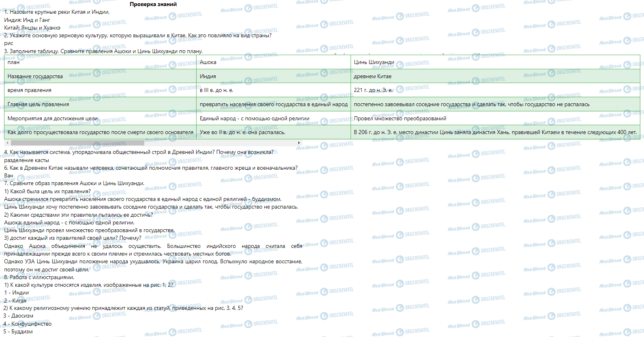Click the 'Провел множество преобразований' cell
This screenshot has width=644, height=337.
click(x=400, y=119)
